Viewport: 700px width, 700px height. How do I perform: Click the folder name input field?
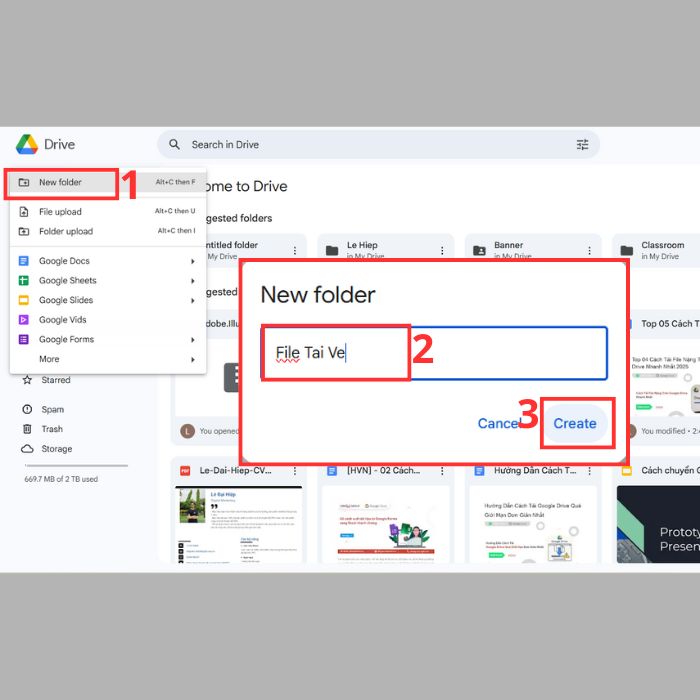[x=434, y=353]
